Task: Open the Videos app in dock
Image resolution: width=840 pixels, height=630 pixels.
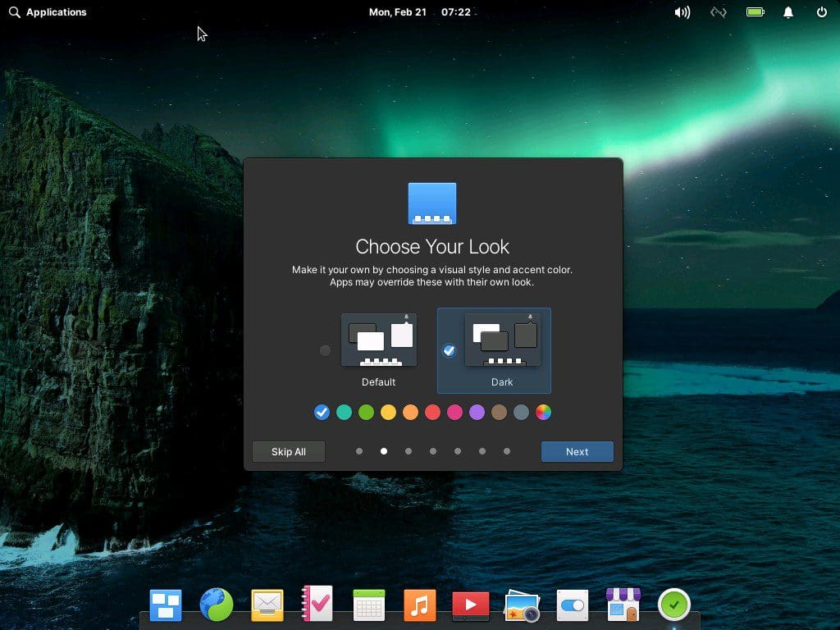Action: click(471, 606)
